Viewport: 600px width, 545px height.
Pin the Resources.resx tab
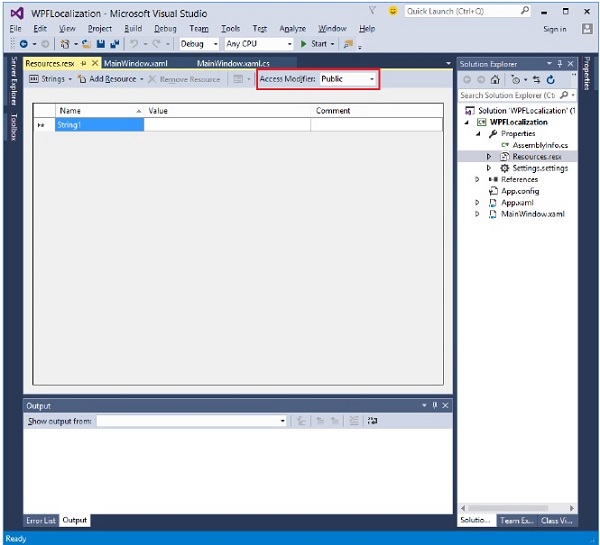coord(83,64)
